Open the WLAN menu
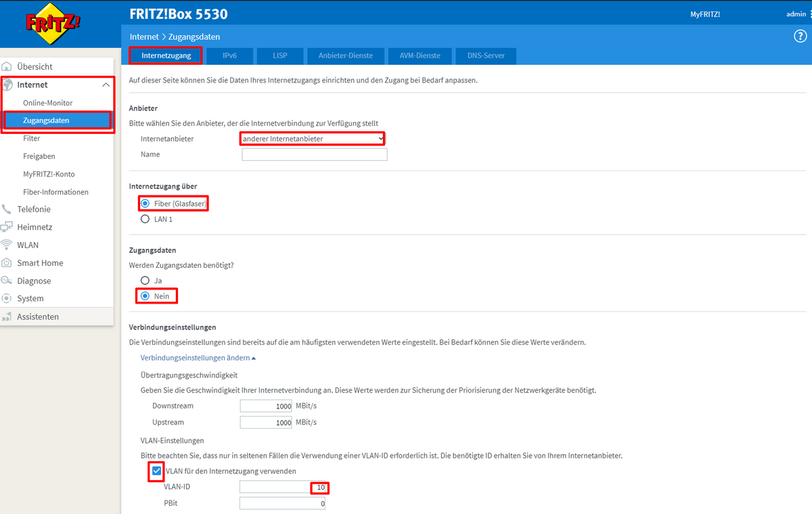 [28, 245]
